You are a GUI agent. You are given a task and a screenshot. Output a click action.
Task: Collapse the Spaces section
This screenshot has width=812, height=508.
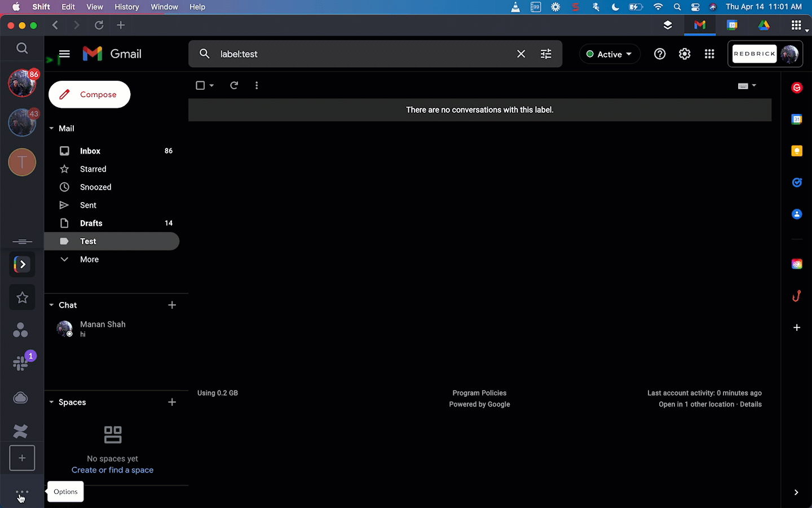(x=51, y=402)
